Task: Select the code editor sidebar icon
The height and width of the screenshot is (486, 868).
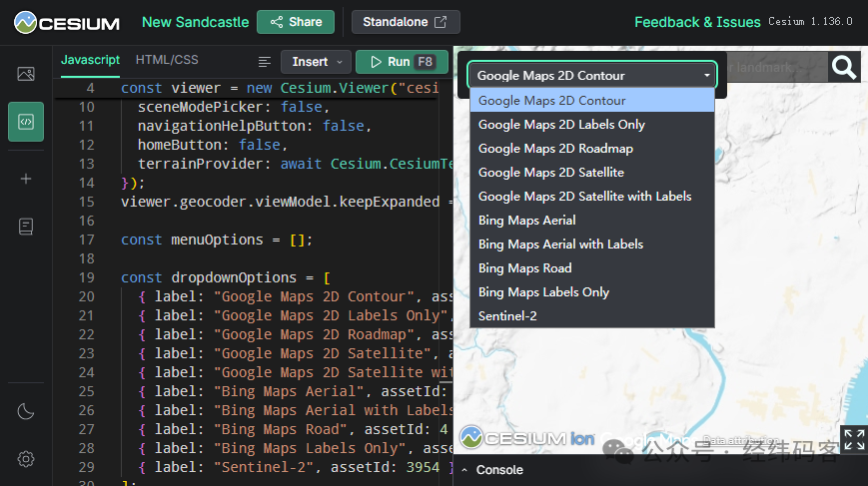Action: coord(26,122)
